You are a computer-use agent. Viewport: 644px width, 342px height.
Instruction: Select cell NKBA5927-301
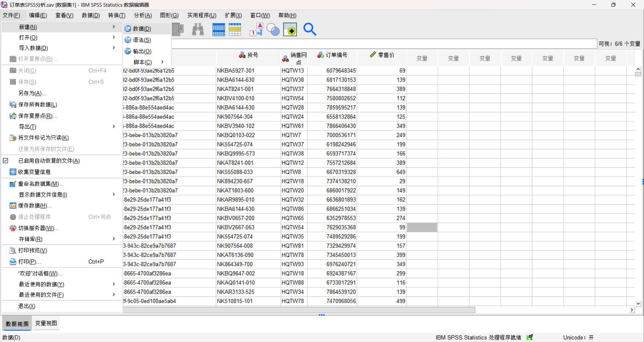tap(248, 71)
